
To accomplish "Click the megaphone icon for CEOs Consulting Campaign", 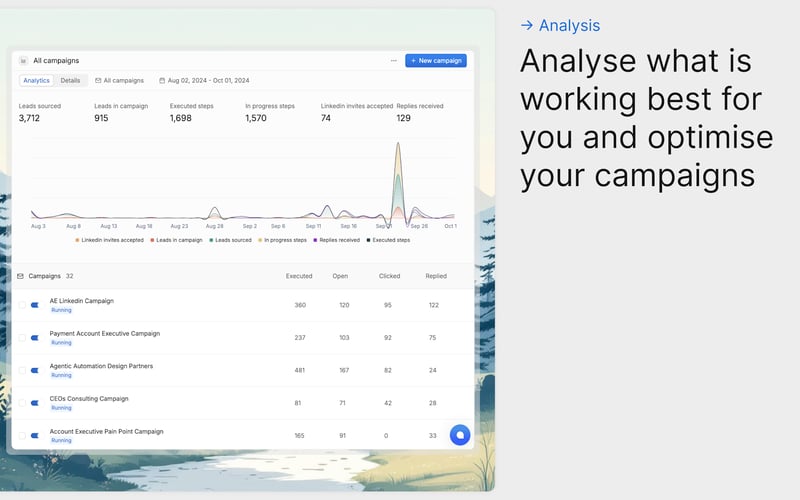I will (x=35, y=403).
